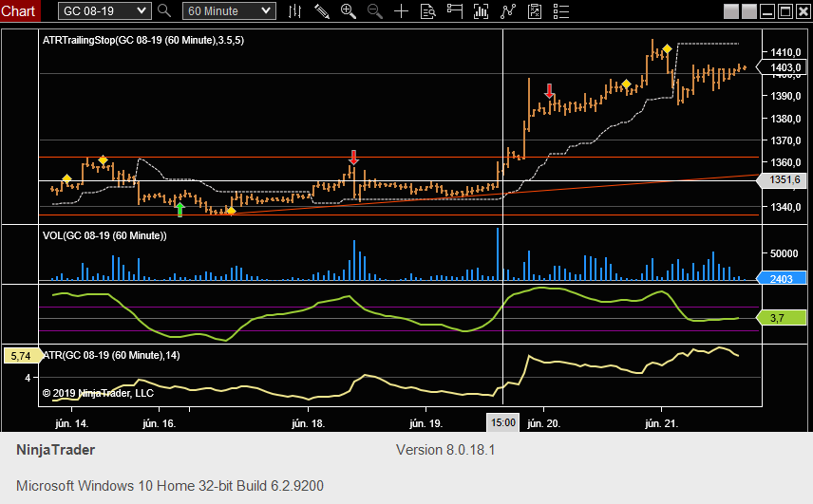
Task: Toggle the first gray link button
Action: [730, 11]
